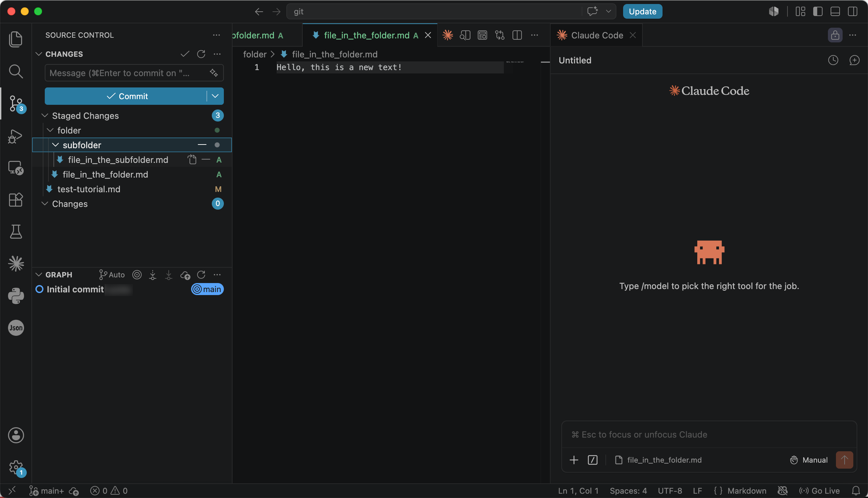Open Claude Code from the activity bar
The height and width of the screenshot is (498, 868).
[x=16, y=263]
